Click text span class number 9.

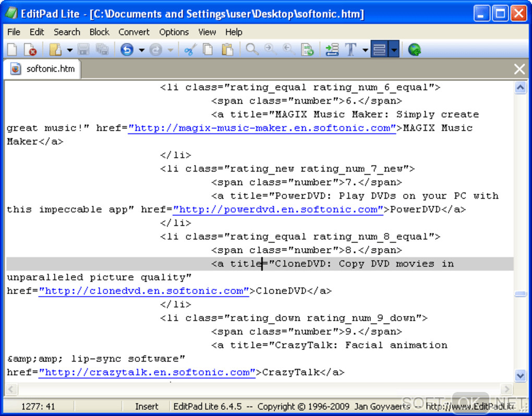[307, 332]
